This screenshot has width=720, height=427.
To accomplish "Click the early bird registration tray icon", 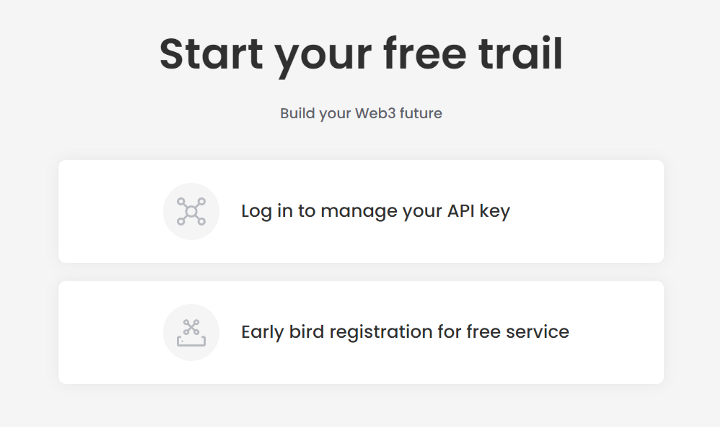I will point(191,332).
